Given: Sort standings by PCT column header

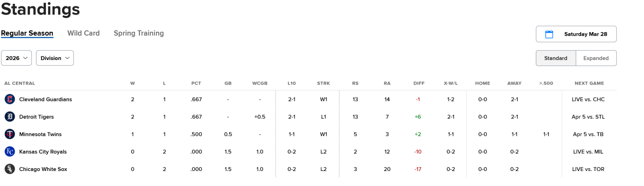Looking at the screenshot, I should coord(196,83).
